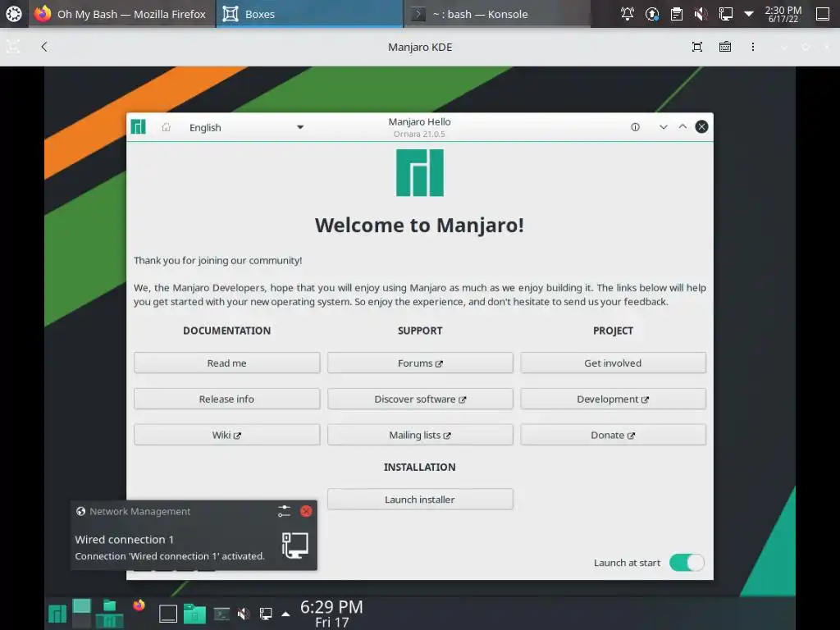The height and width of the screenshot is (630, 840).
Task: Open Forums support link
Action: [x=420, y=363]
